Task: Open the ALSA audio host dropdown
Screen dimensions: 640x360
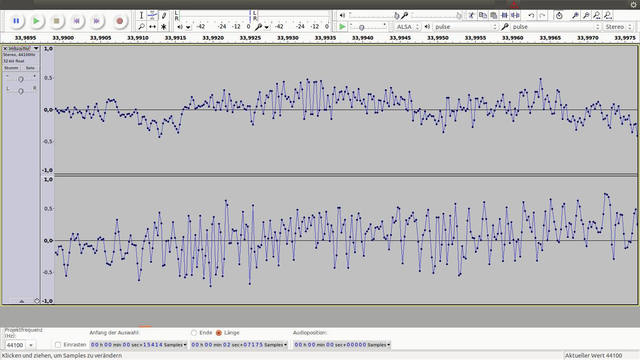Action: [407, 27]
